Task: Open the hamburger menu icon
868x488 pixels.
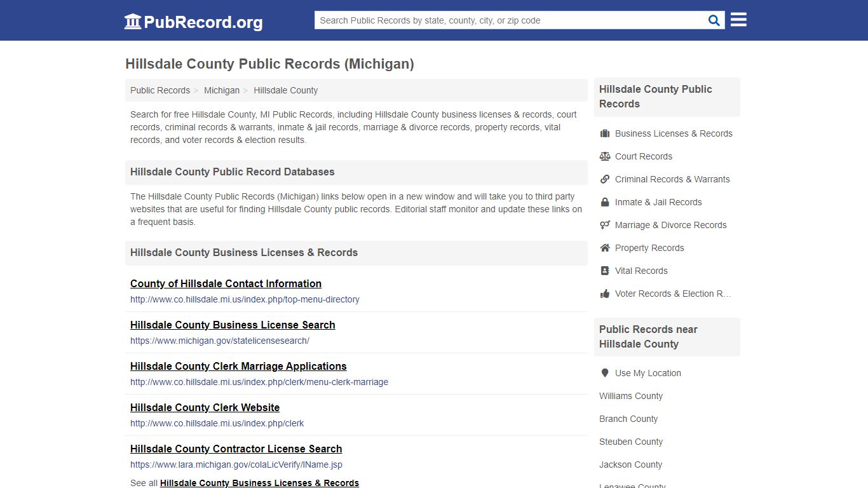Action: [738, 20]
